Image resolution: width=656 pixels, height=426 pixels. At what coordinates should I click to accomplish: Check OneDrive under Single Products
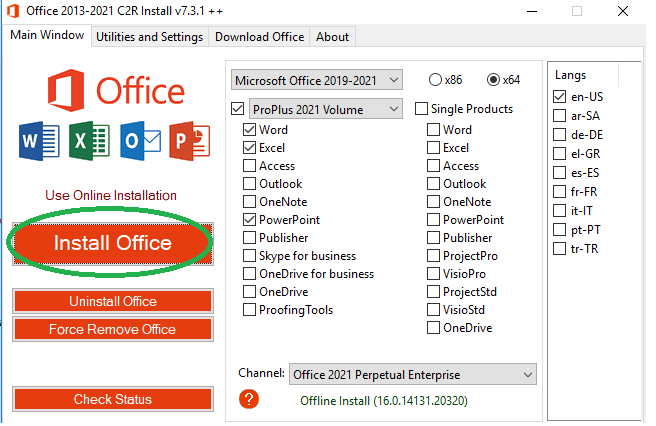(x=433, y=328)
